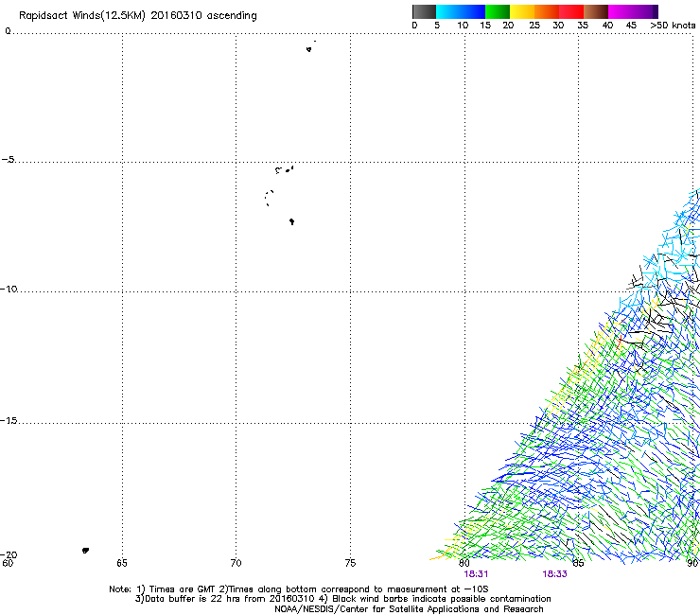
Task: Click the latitude axis label '-15'
Action: (x=9, y=421)
